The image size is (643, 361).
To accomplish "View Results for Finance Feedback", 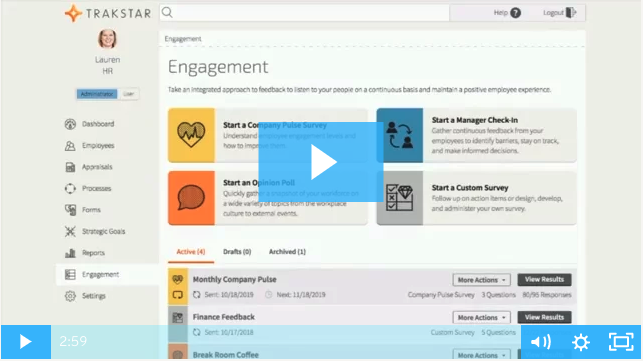I will (544, 317).
